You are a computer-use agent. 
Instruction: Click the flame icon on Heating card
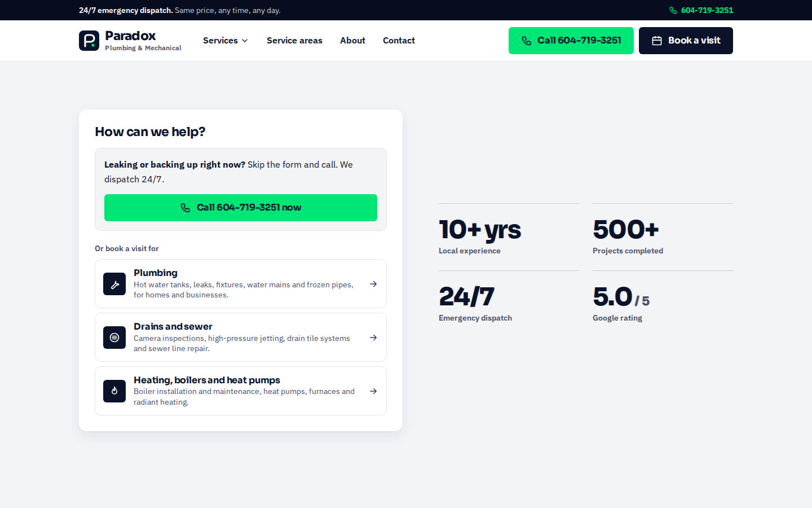point(114,391)
